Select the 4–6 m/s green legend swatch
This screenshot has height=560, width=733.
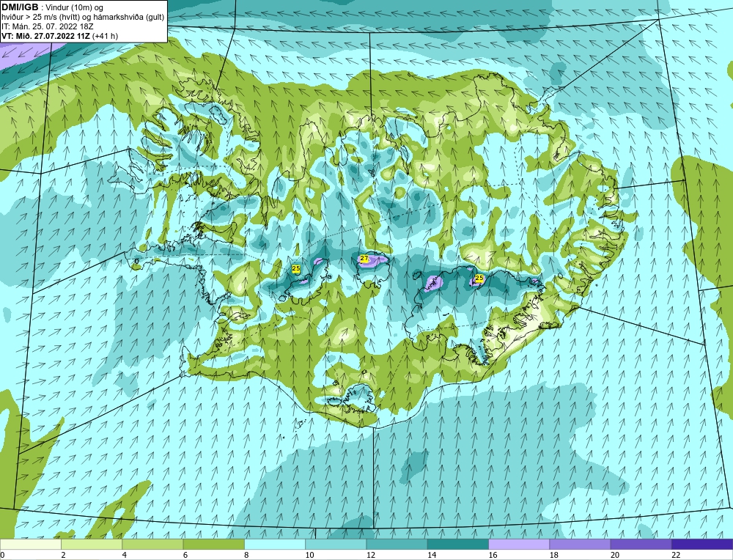152,544
